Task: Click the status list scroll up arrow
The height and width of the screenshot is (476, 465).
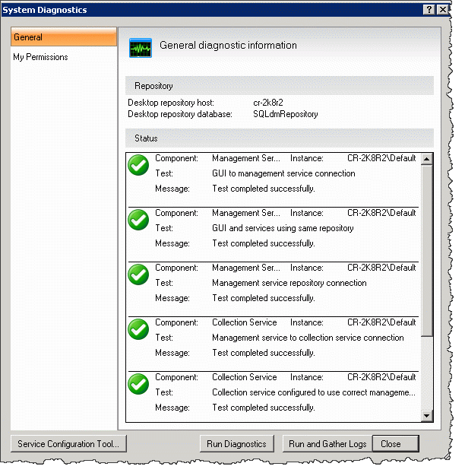Action: 427,159
